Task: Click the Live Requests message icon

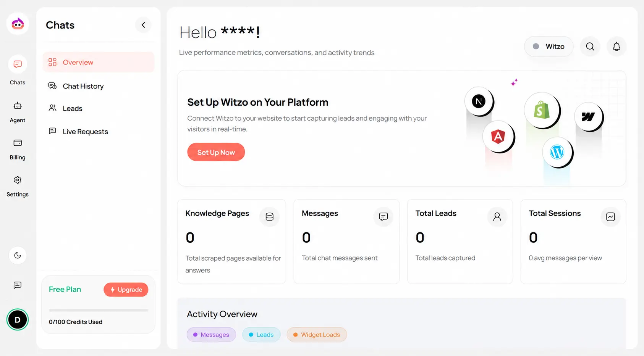Action: tap(52, 131)
